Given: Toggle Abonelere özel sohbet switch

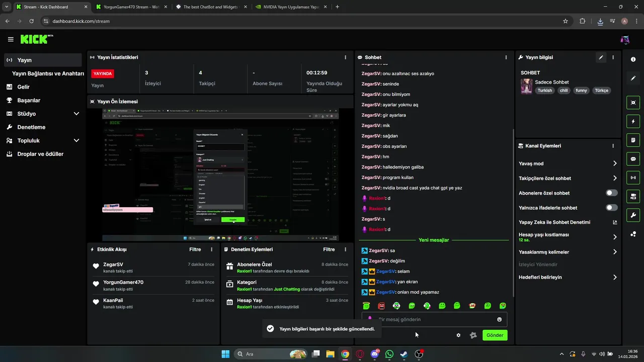Looking at the screenshot, I should pos(612,193).
